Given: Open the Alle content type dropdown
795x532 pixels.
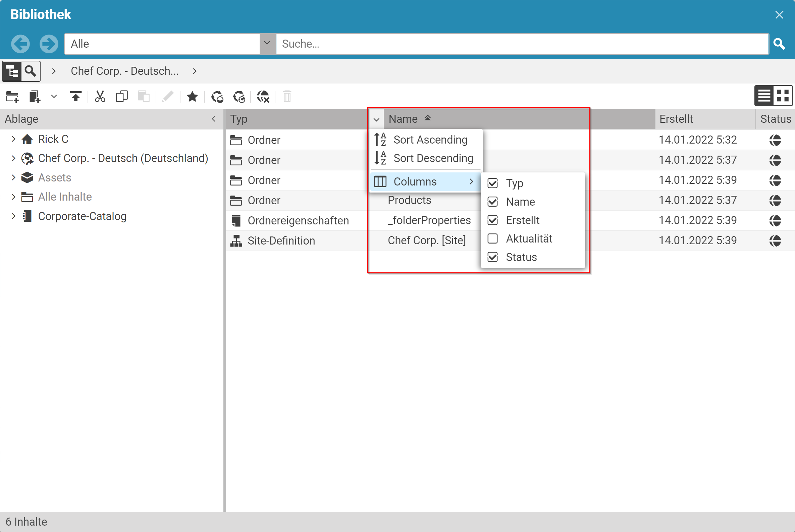Looking at the screenshot, I should click(267, 43).
